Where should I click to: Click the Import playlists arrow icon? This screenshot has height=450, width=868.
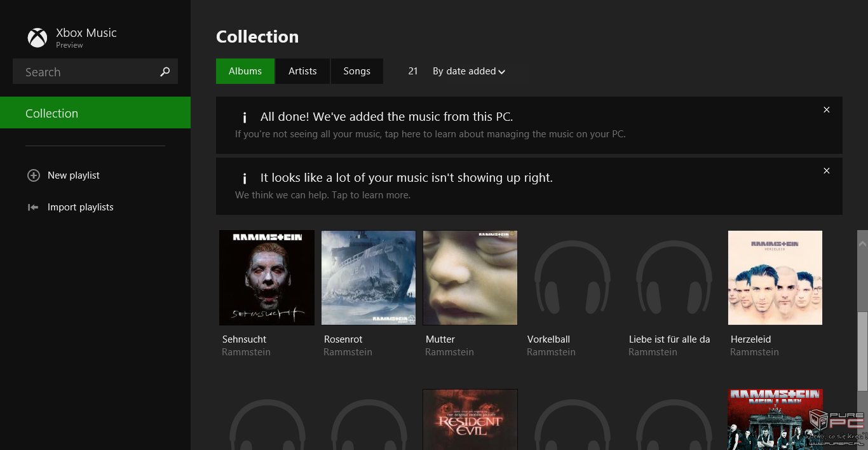point(33,207)
